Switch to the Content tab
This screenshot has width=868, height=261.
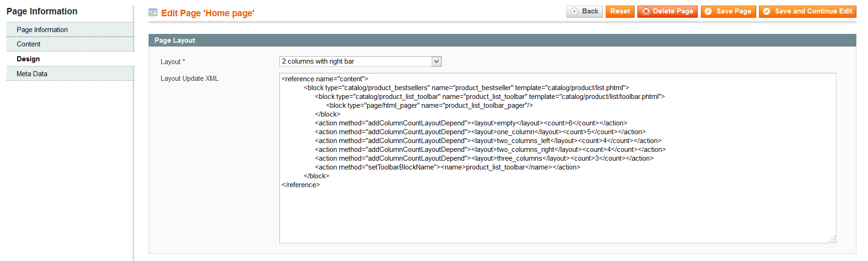(x=29, y=44)
